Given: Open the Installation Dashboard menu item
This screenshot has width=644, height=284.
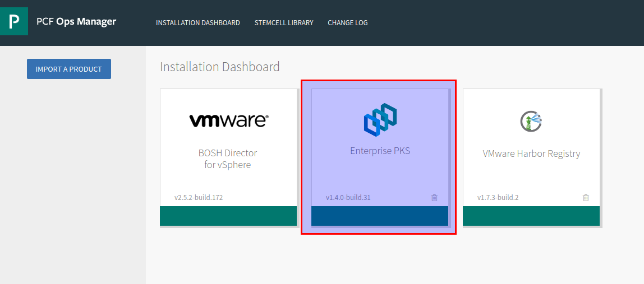Looking at the screenshot, I should tap(198, 23).
